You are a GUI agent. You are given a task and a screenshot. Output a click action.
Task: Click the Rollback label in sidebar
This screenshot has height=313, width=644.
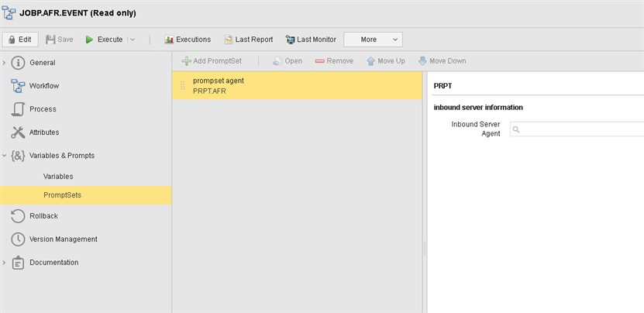(43, 216)
